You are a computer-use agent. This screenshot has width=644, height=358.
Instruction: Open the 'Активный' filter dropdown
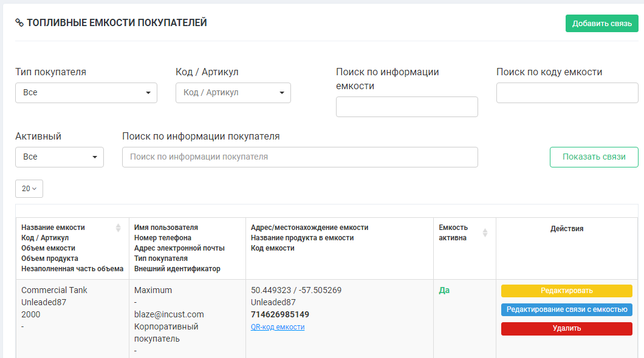click(60, 157)
